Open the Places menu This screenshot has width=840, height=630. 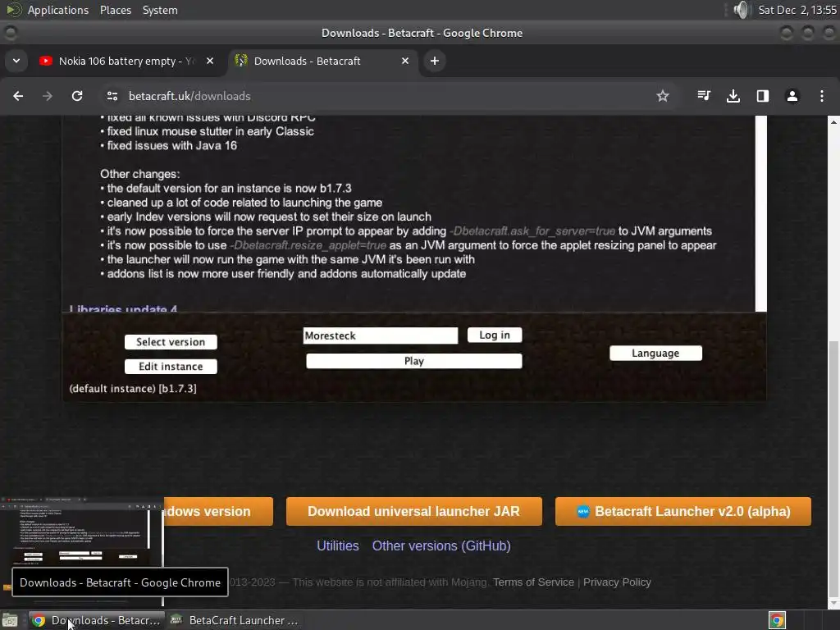(x=115, y=10)
